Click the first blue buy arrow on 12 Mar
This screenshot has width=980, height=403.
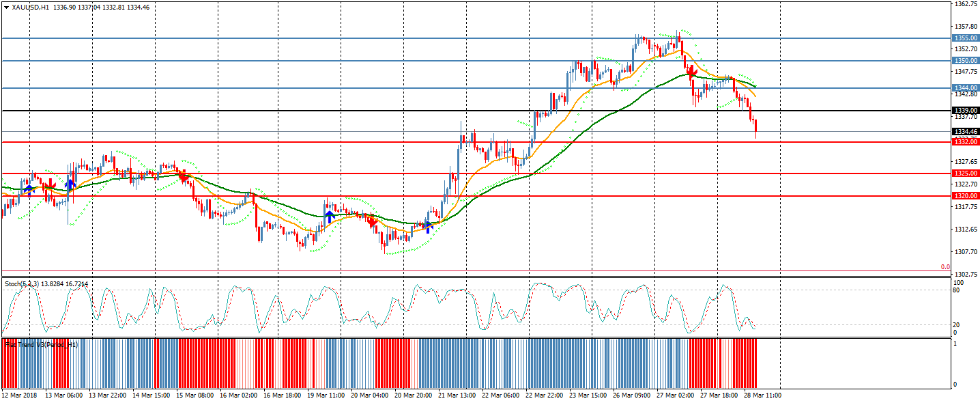[x=28, y=190]
